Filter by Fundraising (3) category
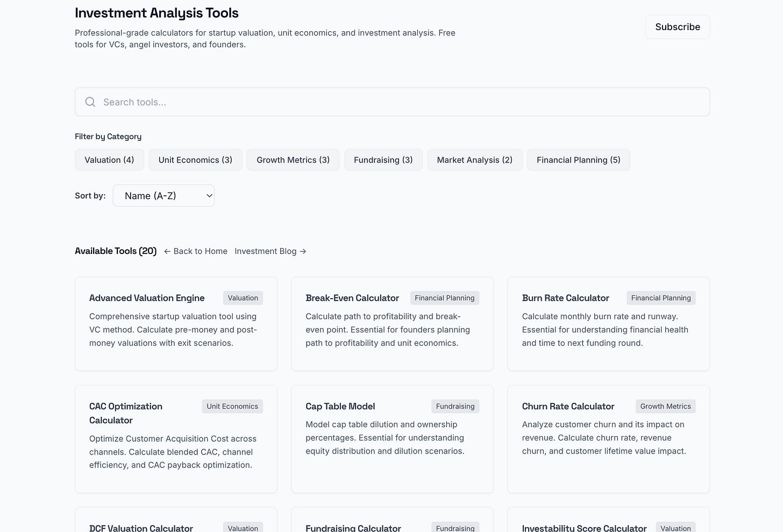This screenshot has width=783, height=532. (x=383, y=160)
